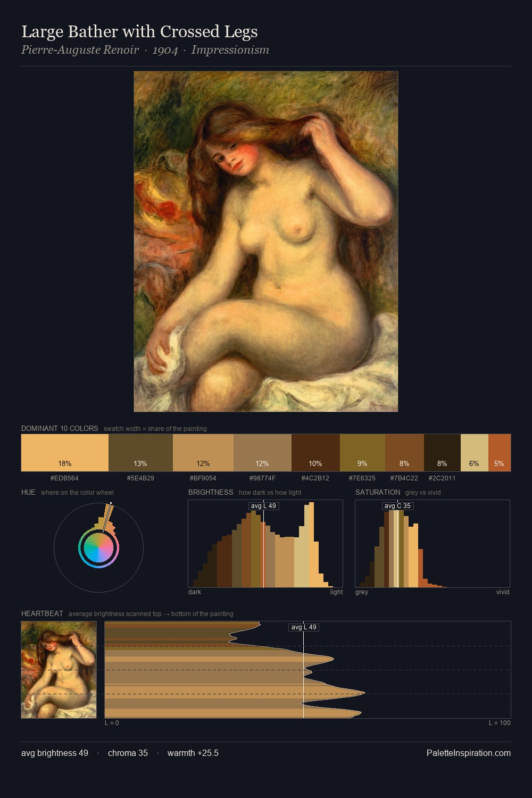Click the hex code #2C2011 text

click(x=442, y=478)
